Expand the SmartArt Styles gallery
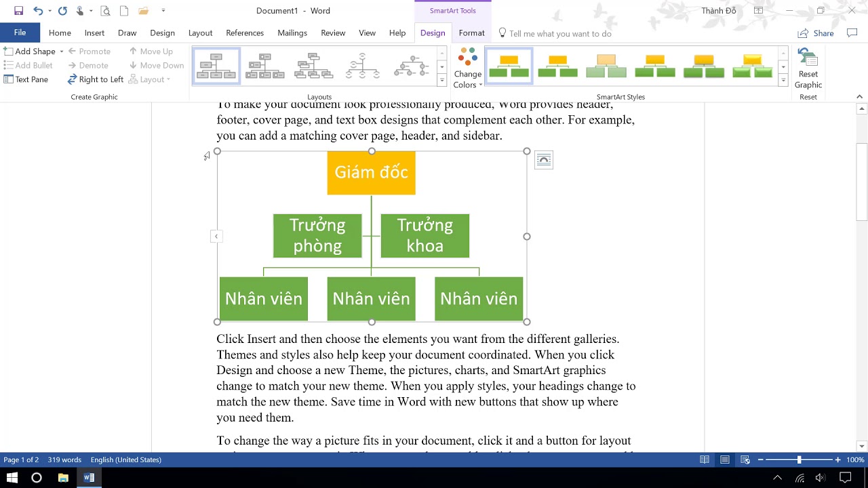The height and width of the screenshot is (488, 868). click(x=783, y=81)
